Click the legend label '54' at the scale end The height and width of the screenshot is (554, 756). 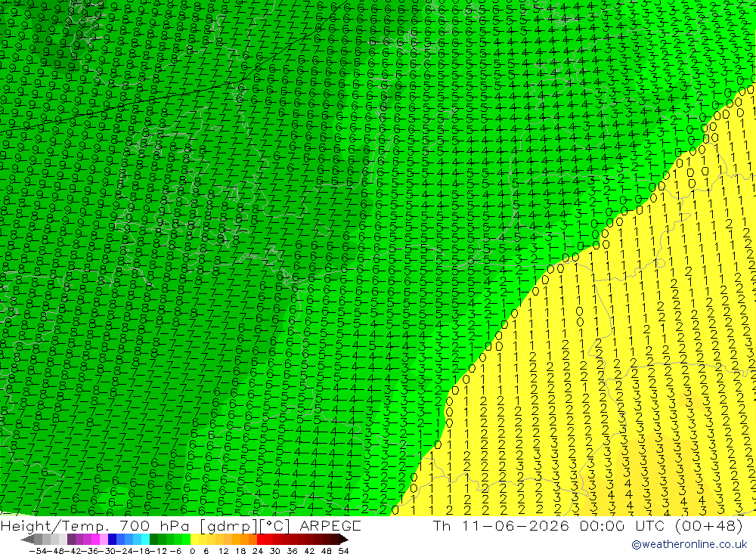[343, 551]
